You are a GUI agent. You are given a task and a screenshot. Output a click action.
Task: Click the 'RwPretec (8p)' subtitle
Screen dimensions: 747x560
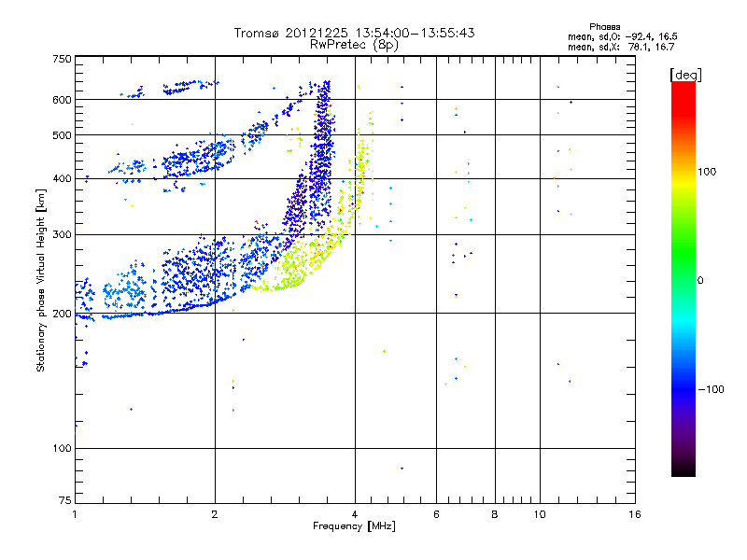(x=354, y=45)
